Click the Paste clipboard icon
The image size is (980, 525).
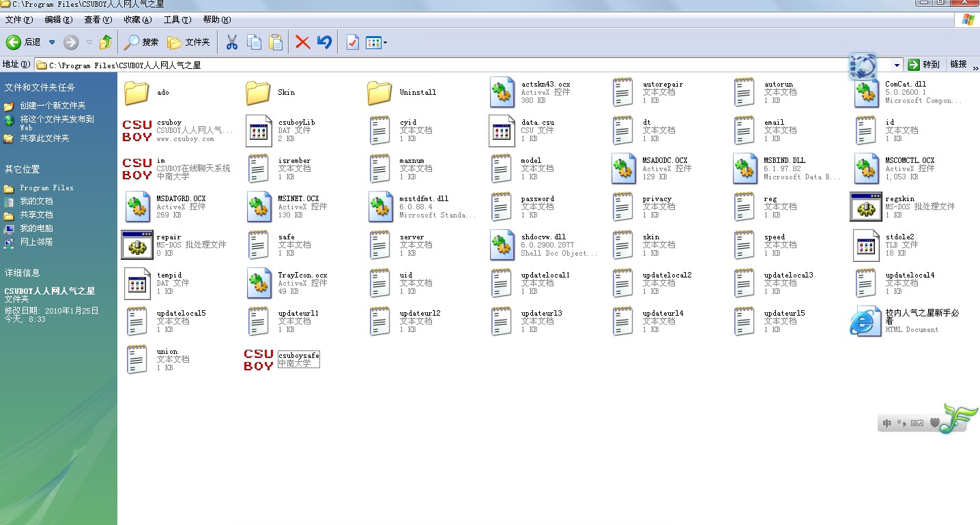click(x=276, y=42)
